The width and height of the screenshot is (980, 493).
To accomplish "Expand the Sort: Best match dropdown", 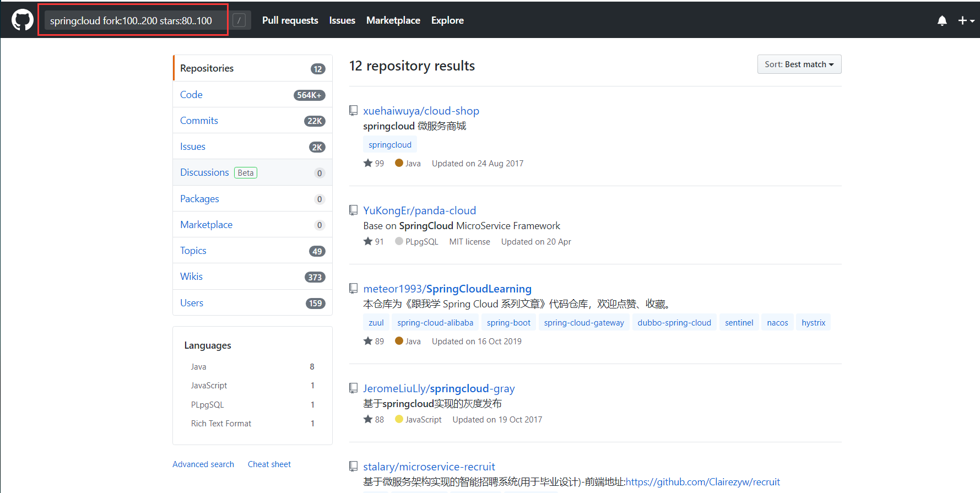I will point(799,64).
